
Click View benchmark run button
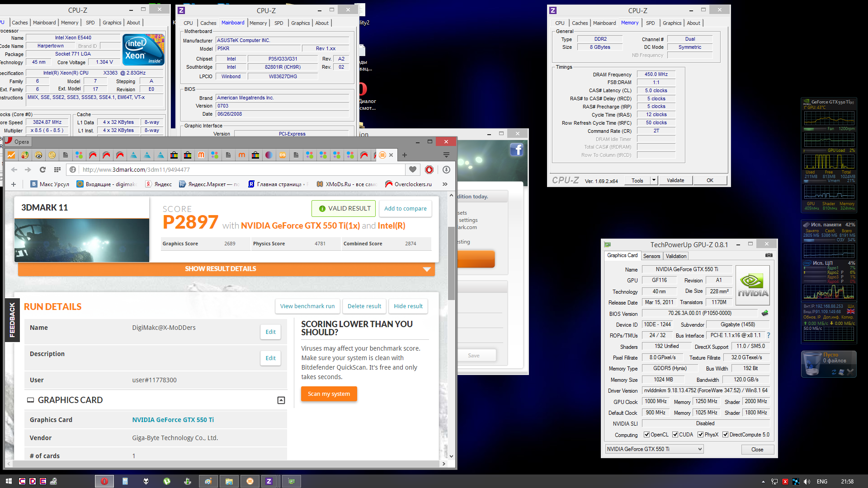coord(307,306)
